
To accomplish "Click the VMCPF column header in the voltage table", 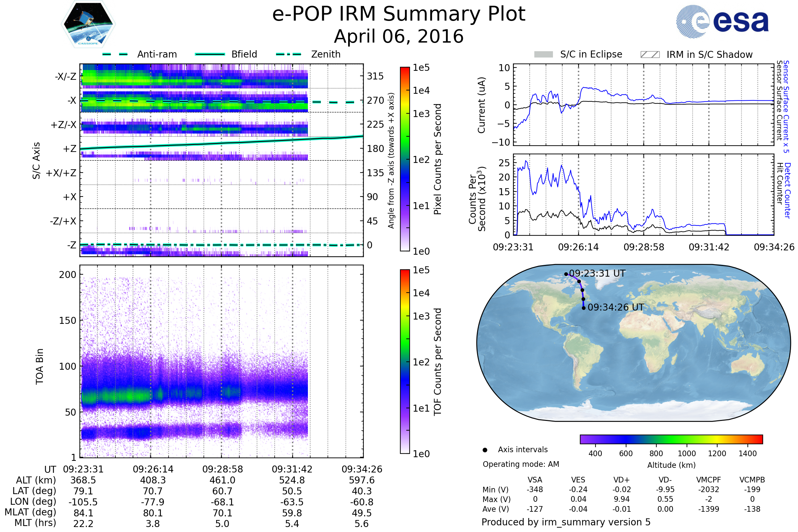I will point(709,480).
